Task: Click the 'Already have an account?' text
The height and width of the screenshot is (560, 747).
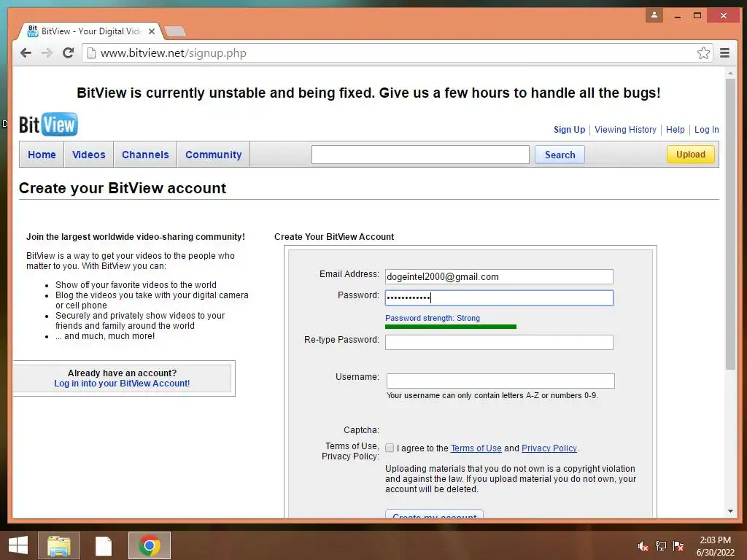Action: (x=122, y=373)
